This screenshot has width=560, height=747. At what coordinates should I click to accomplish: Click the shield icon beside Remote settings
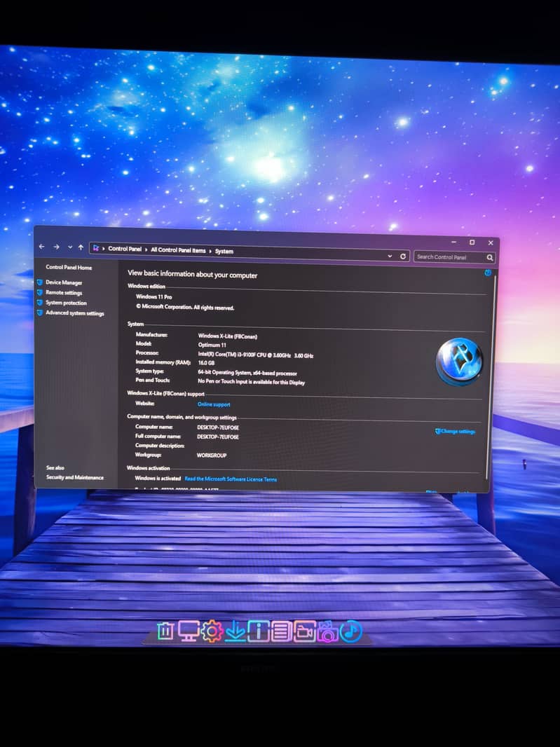(40, 292)
